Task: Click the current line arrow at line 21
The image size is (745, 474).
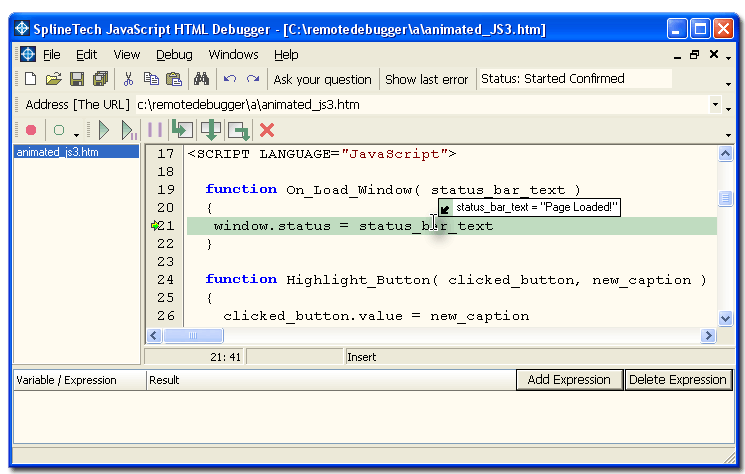Action: click(154, 226)
